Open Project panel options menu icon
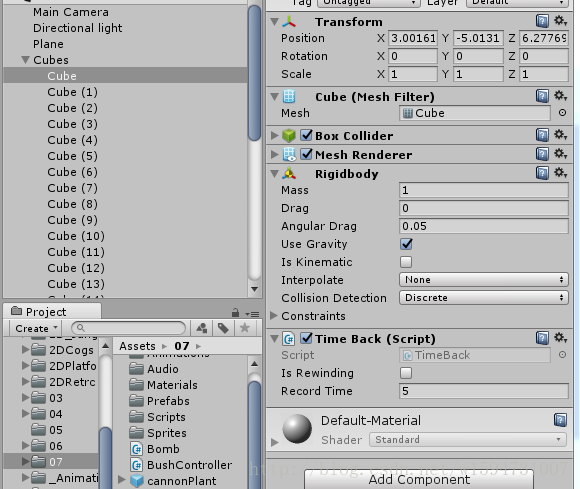580x489 pixels. click(252, 314)
